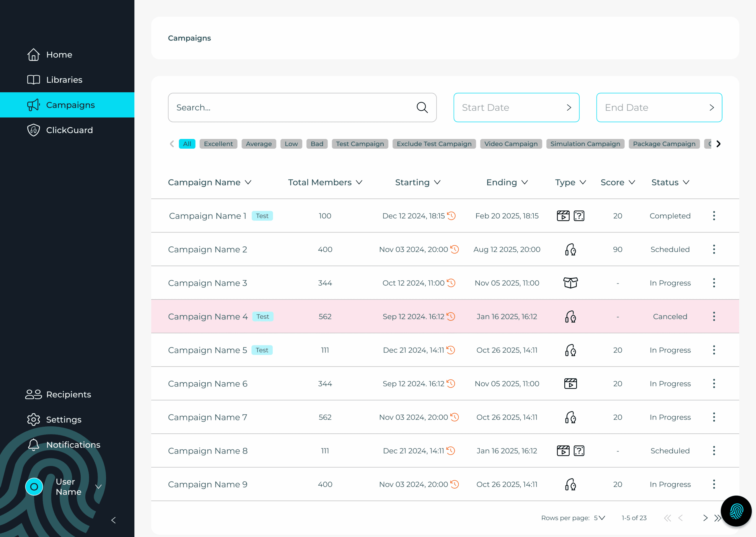The height and width of the screenshot is (537, 756).
Task: Open actions menu for Campaign Name 7
Action: (714, 417)
